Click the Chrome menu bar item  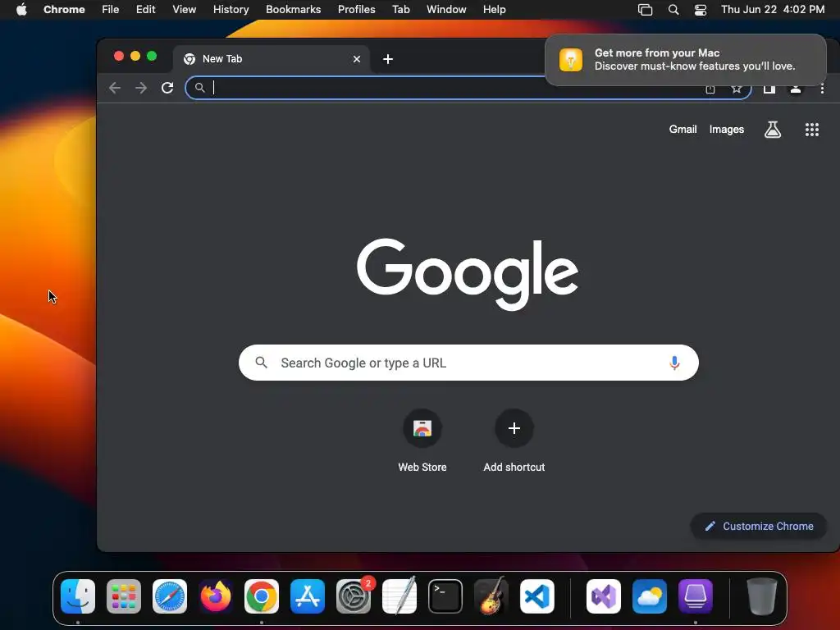(64, 9)
